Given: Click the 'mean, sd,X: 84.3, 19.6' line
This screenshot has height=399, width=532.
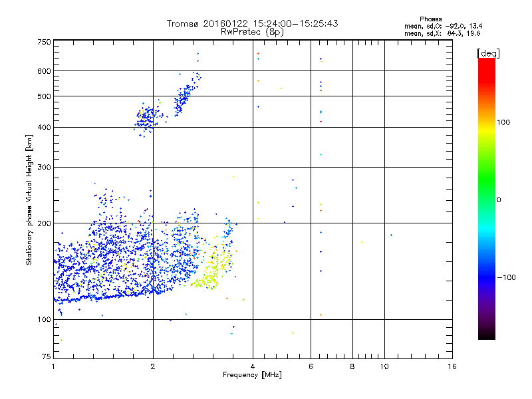Looking at the screenshot, I should coord(442,33).
